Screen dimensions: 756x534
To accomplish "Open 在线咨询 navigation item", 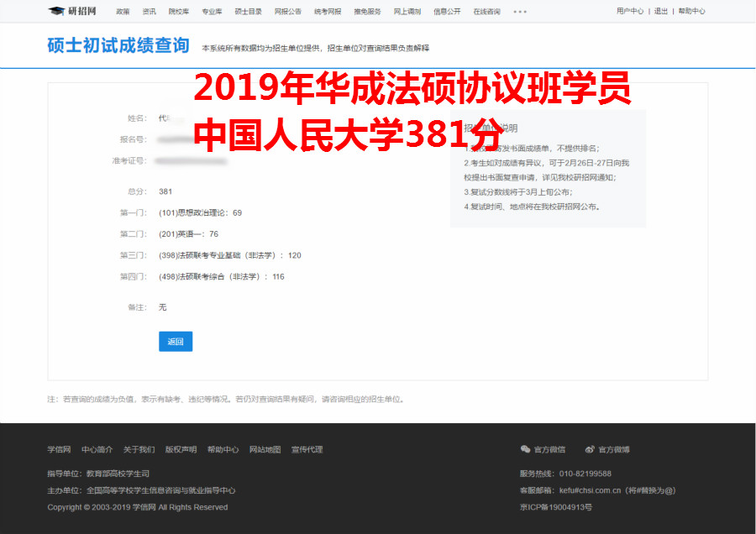I will pos(487,12).
